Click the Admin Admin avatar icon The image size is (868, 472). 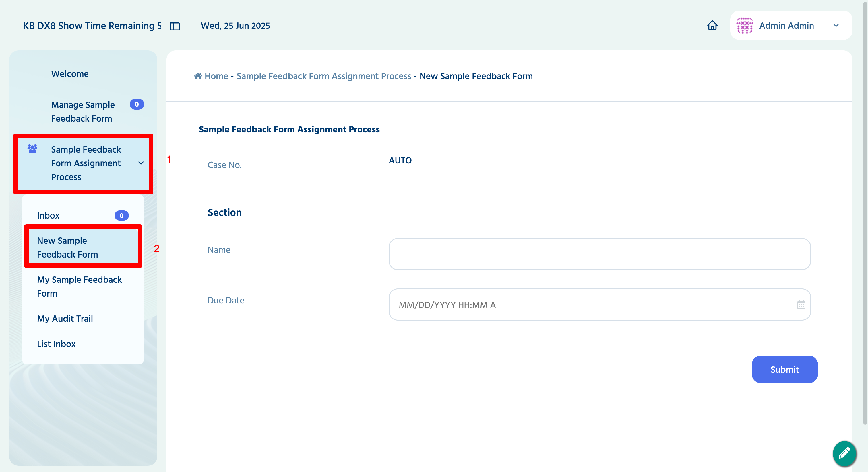pos(744,26)
